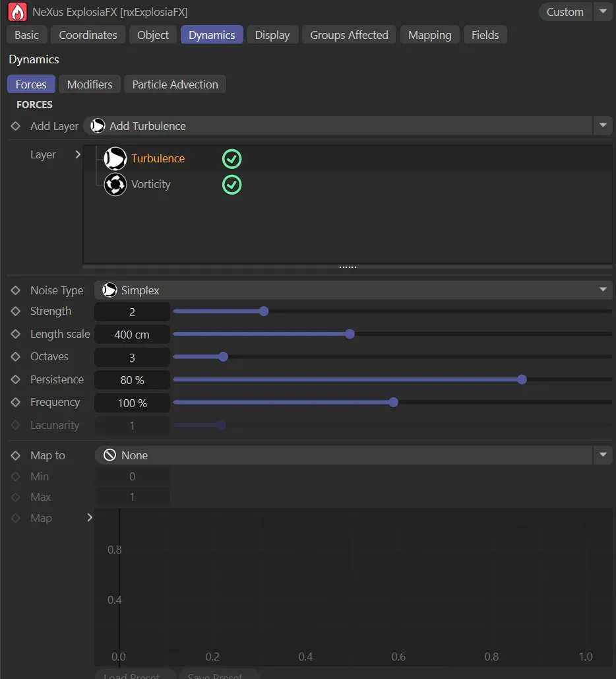This screenshot has height=679, width=616.
Task: Click the Load Preset button
Action: pos(135,675)
